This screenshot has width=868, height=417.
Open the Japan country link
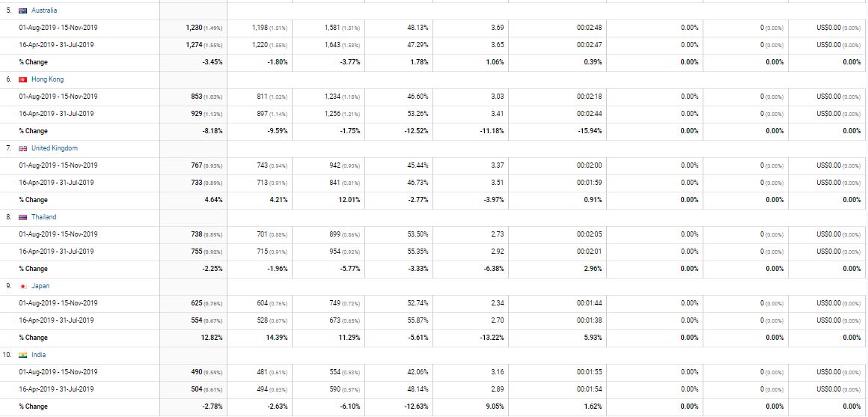click(x=41, y=286)
